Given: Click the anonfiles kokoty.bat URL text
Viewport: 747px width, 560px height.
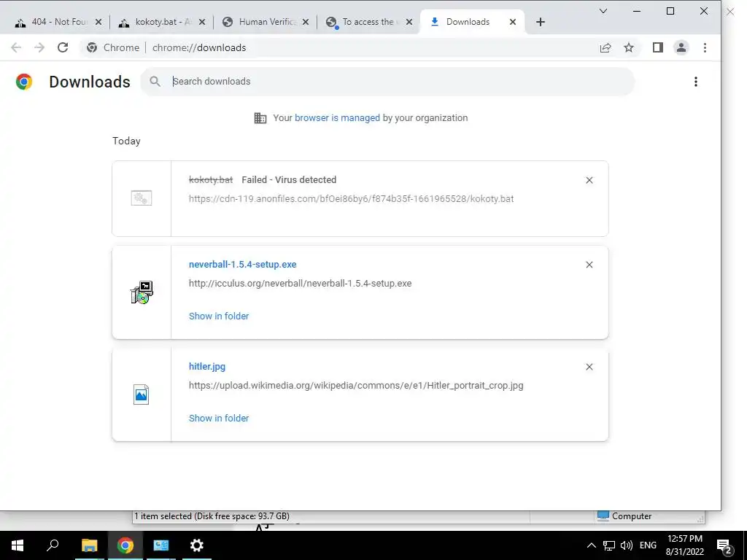Looking at the screenshot, I should pos(351,198).
